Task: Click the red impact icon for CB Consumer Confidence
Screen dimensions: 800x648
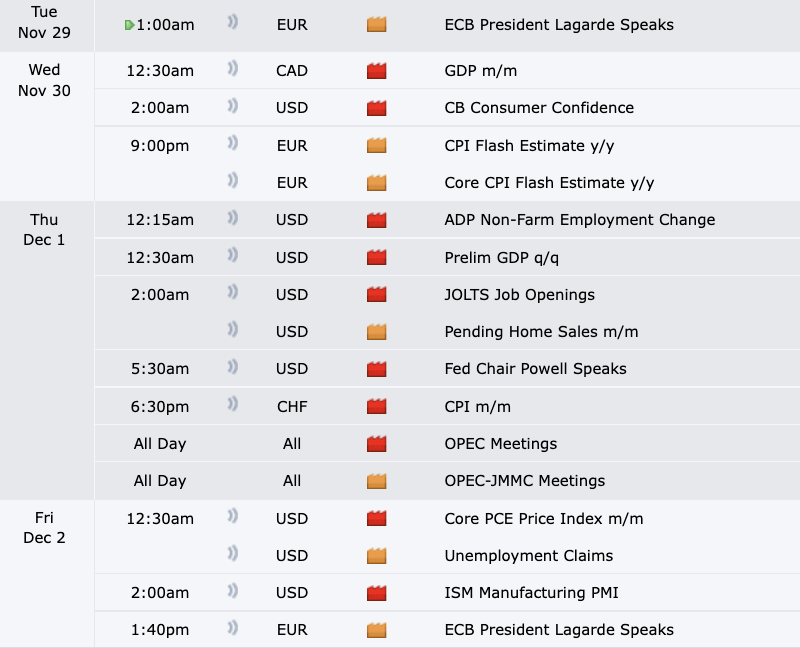Action: [x=377, y=108]
